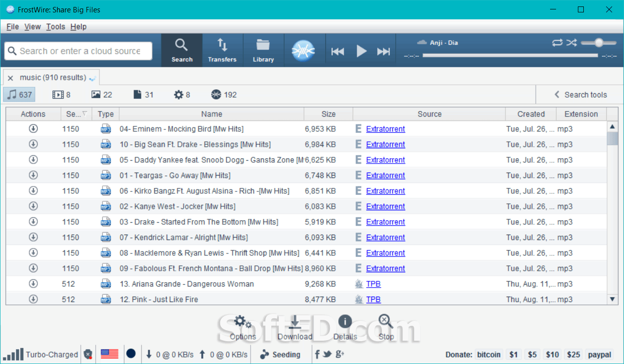624x364 pixels.
Task: Click the dark circle VPN status icon
Action: coord(131,354)
